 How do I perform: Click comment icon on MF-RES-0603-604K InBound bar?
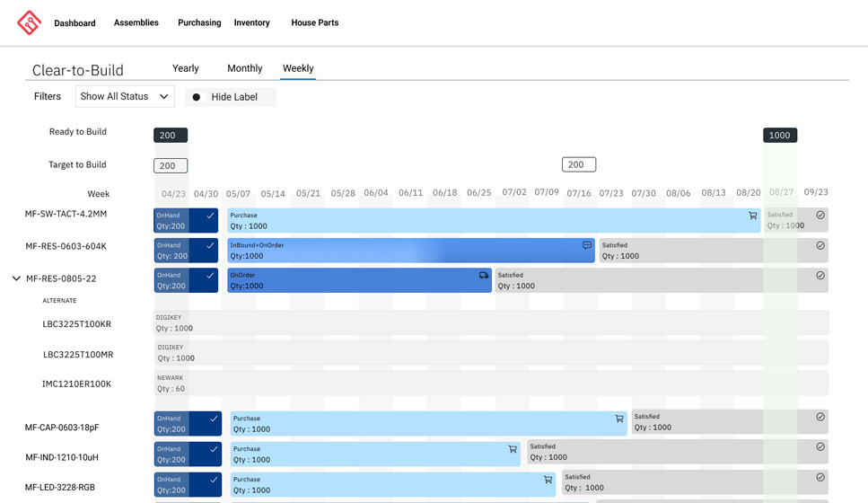click(x=587, y=245)
